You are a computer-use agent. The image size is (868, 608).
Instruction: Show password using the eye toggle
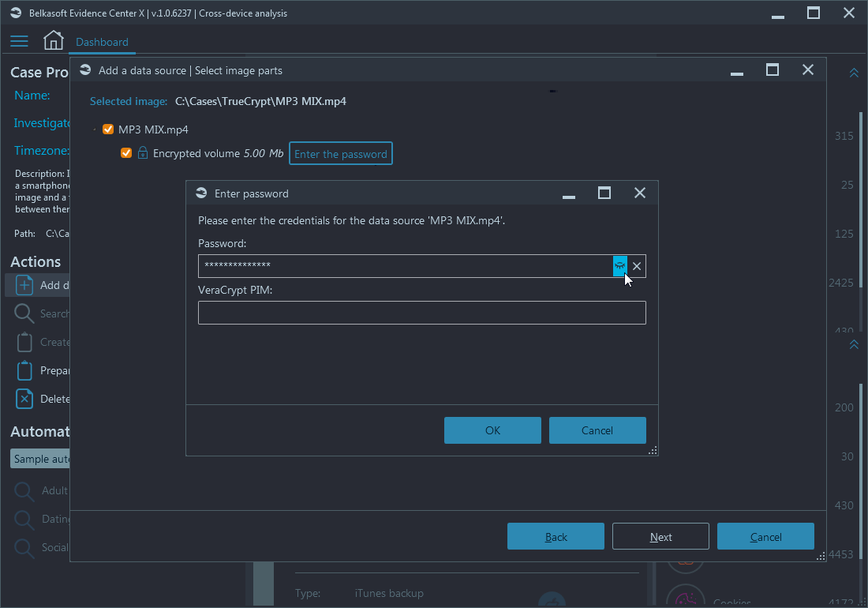(620, 266)
